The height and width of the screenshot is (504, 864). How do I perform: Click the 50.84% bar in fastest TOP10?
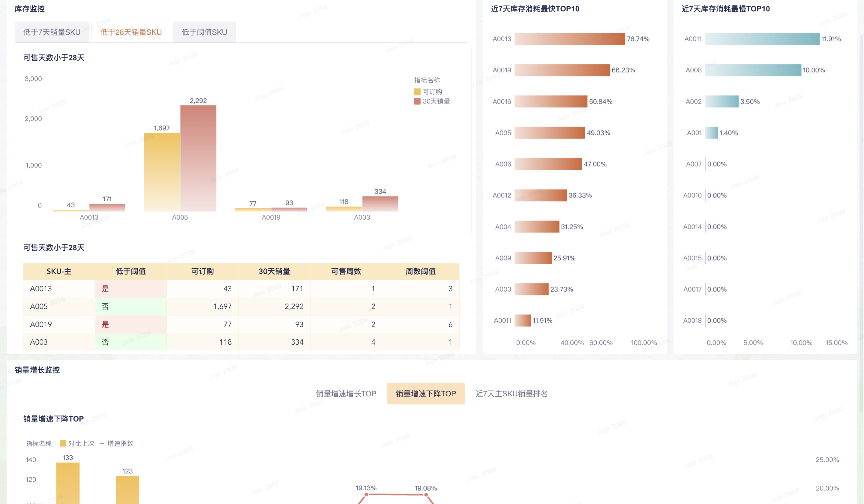point(551,101)
